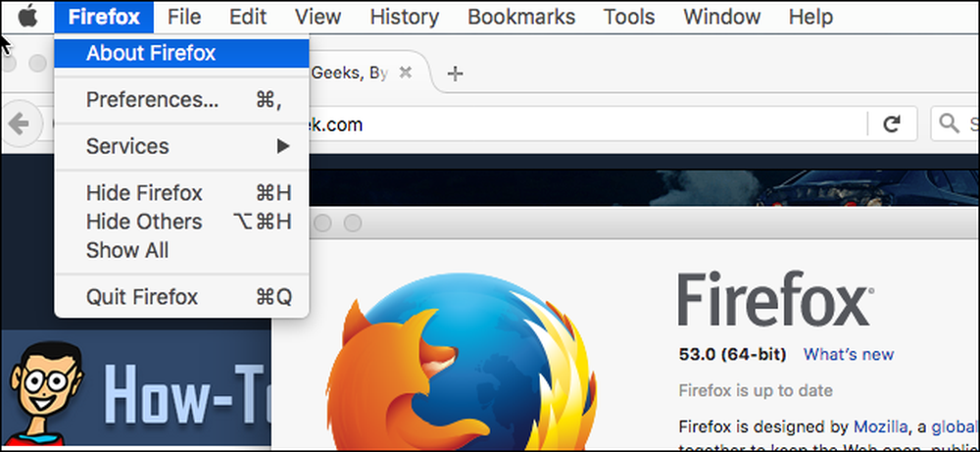This screenshot has height=452, width=980.
Task: Open the Bookmarks menu
Action: coord(521,17)
